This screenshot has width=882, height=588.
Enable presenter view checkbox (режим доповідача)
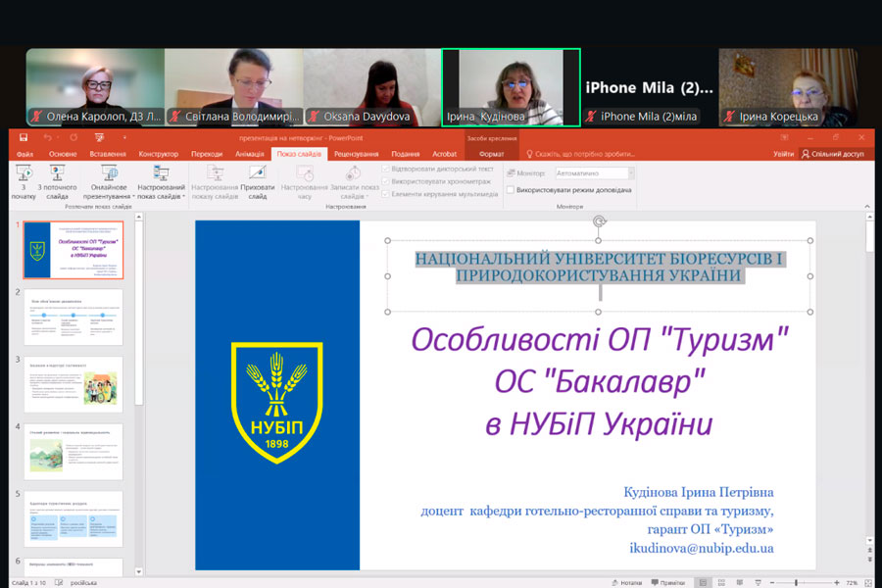(x=512, y=189)
